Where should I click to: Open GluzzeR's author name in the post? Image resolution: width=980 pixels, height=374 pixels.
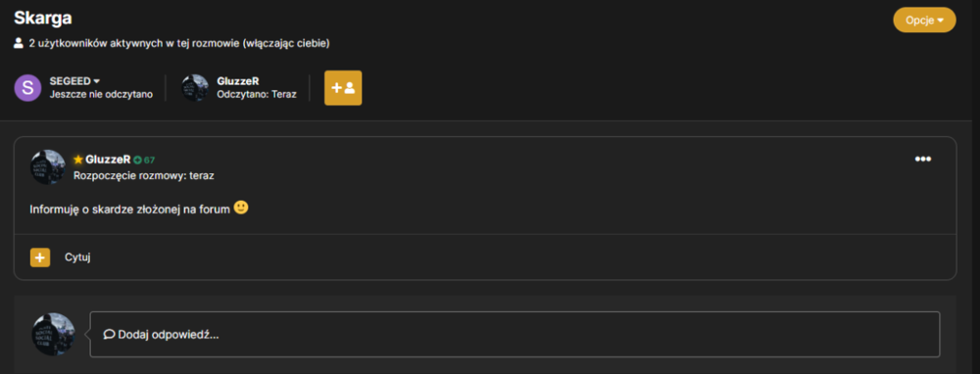tap(108, 160)
